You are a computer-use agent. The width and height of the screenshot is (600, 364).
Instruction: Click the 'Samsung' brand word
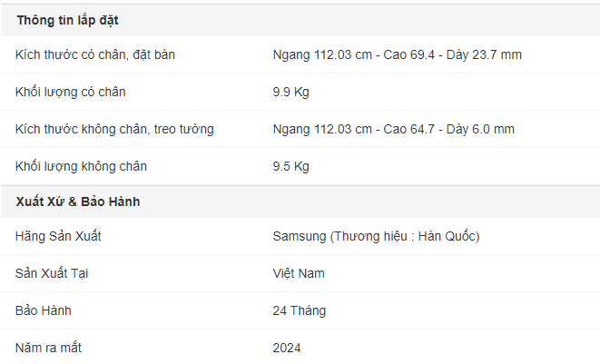[300, 236]
